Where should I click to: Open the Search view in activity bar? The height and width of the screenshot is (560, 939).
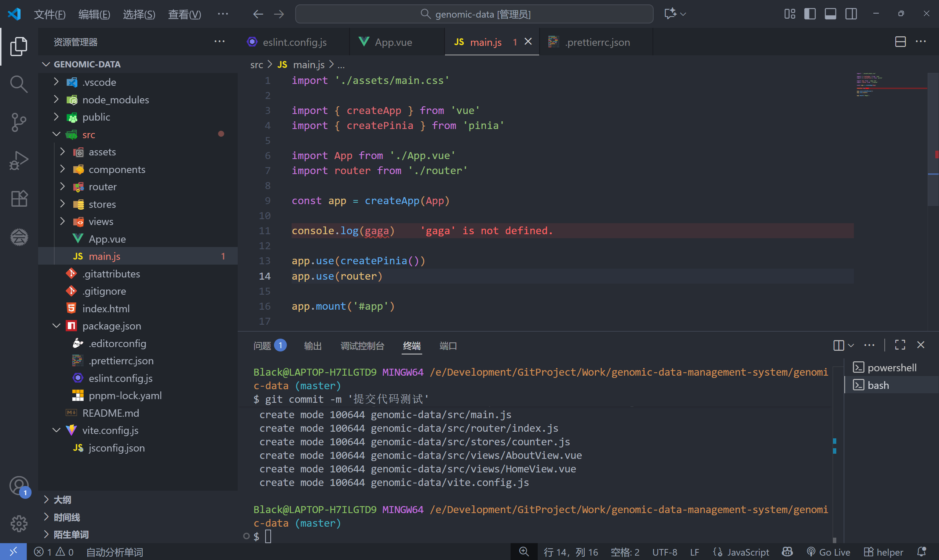click(x=18, y=84)
